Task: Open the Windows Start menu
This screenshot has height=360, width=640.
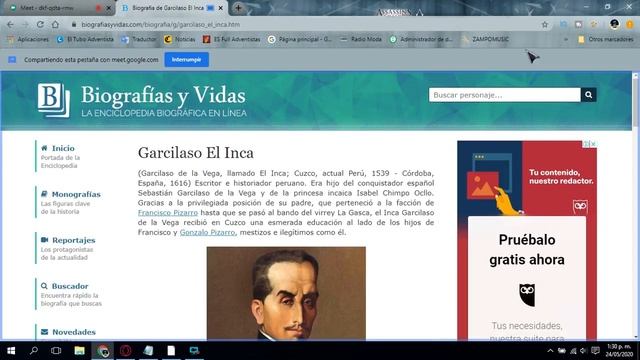Action: point(11,351)
